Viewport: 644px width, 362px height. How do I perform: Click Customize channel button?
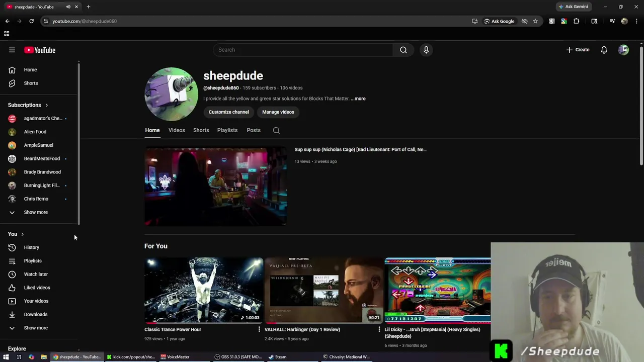point(229,112)
